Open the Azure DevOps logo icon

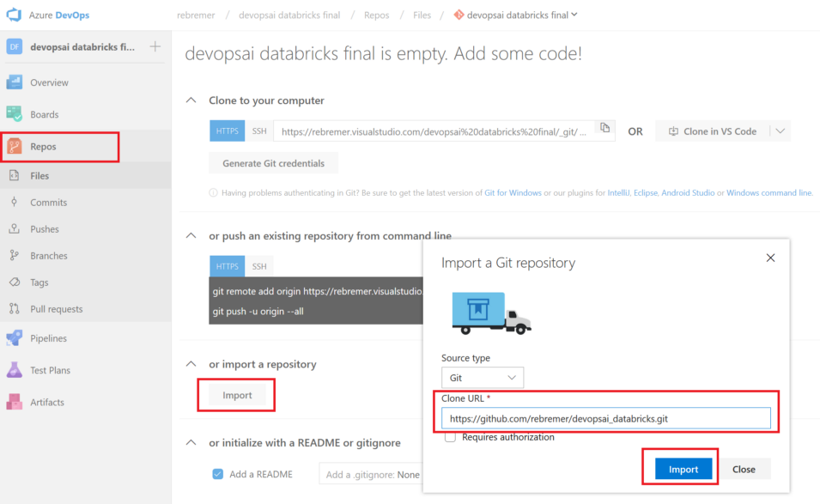click(14, 15)
